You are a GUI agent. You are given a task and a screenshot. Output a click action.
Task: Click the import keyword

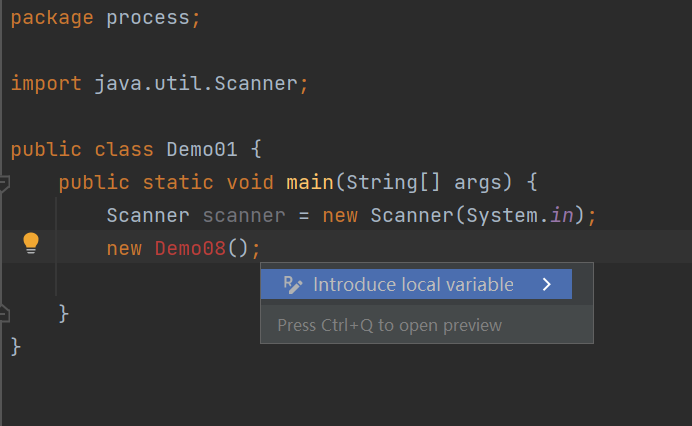[x=46, y=83]
